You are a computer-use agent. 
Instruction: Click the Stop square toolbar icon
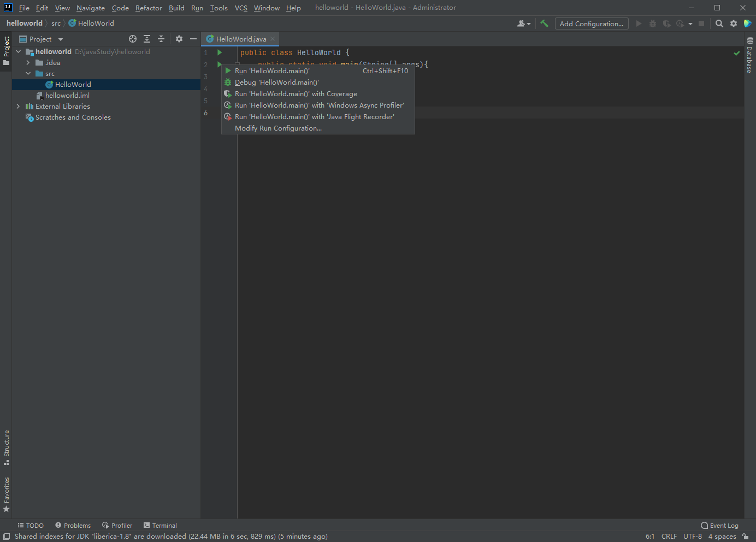pyautogui.click(x=701, y=23)
